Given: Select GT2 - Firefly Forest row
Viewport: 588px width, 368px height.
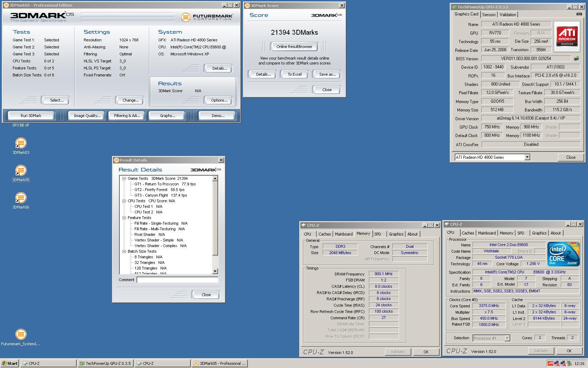Looking at the screenshot, I should [159, 190].
